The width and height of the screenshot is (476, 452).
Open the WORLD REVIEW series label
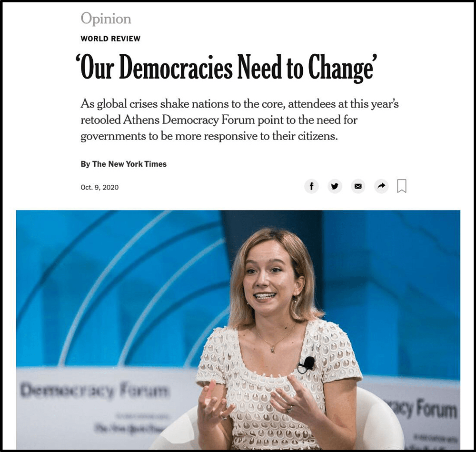tap(110, 39)
